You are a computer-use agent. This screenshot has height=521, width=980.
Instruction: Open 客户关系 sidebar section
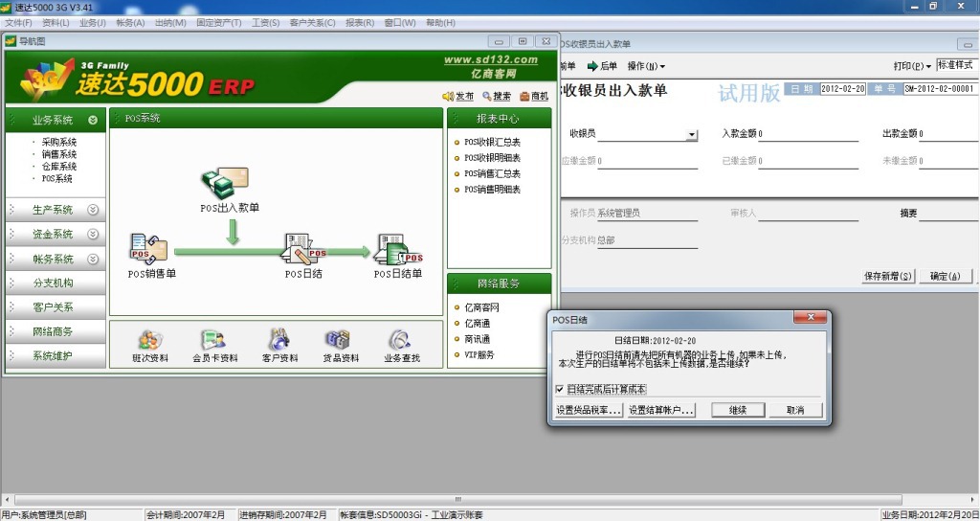pos(55,307)
